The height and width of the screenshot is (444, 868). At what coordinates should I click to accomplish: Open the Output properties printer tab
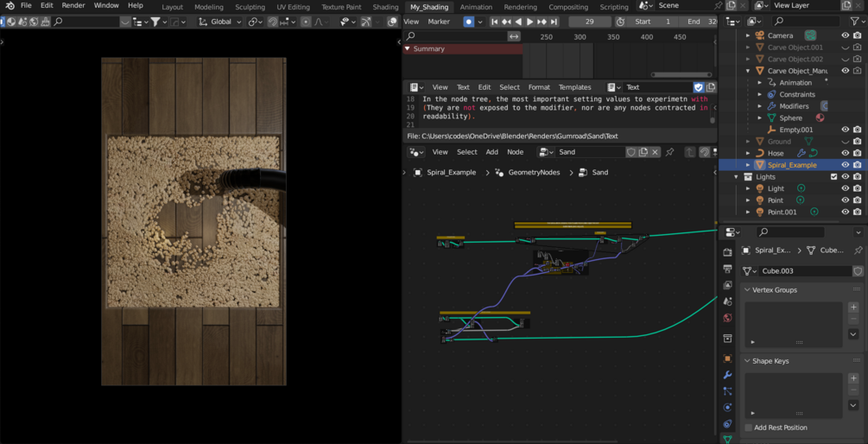(x=727, y=269)
